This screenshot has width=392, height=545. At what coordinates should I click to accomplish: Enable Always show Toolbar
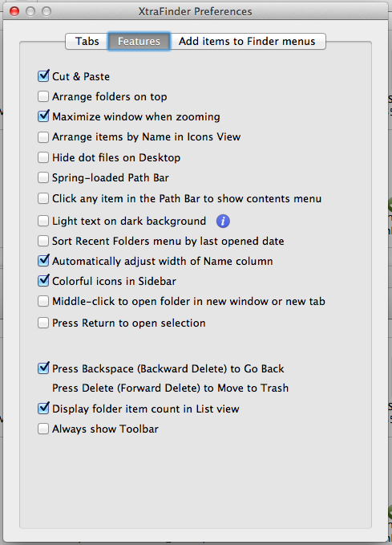point(43,429)
